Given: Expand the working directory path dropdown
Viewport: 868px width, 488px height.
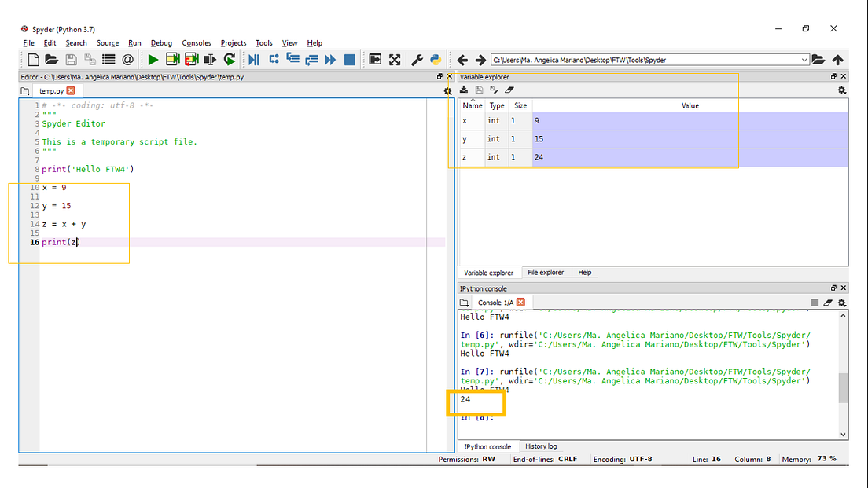Looking at the screenshot, I should (804, 60).
